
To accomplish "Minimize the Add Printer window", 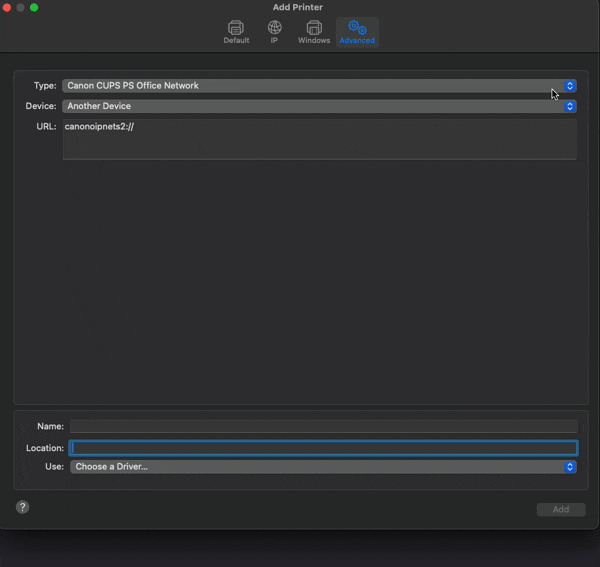I will click(20, 7).
